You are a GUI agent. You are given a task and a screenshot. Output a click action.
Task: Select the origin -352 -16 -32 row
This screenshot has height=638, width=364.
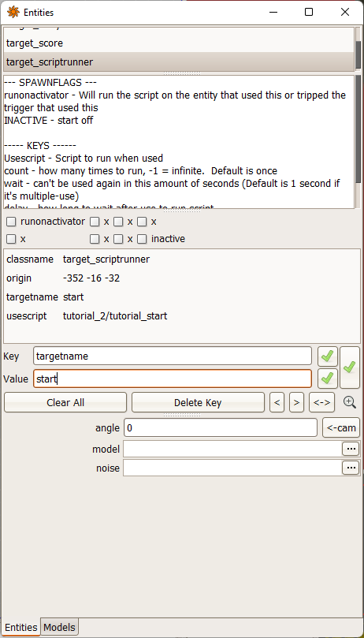pos(181,278)
